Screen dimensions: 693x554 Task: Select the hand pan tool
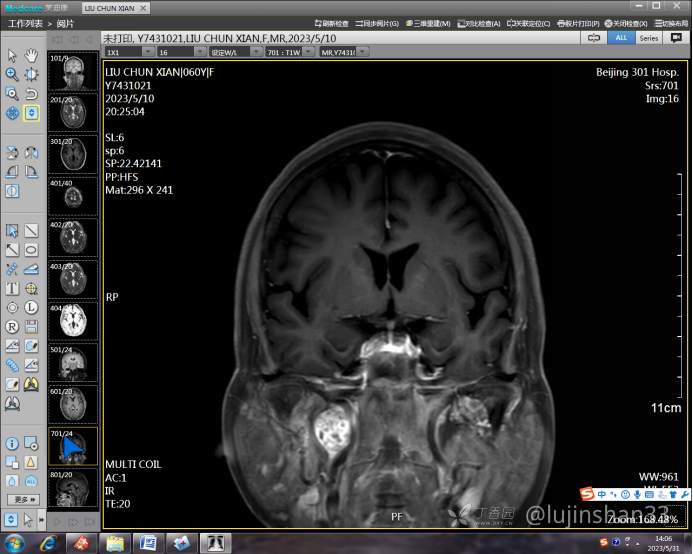point(31,55)
